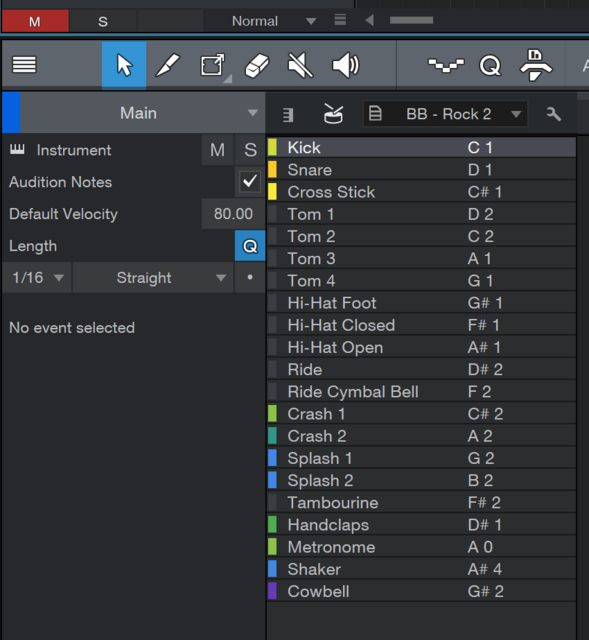The image size is (589, 640).
Task: Click the step-shaped automation icon
Action: tap(446, 65)
